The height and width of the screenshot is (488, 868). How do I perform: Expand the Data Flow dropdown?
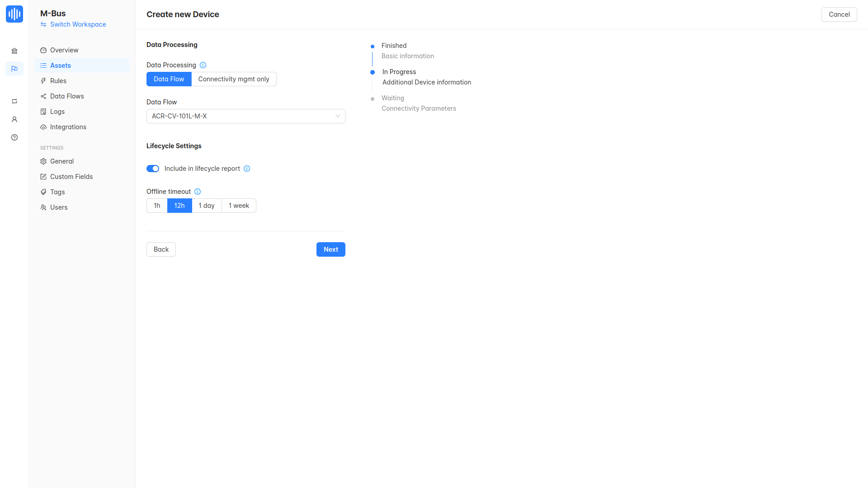pos(245,116)
